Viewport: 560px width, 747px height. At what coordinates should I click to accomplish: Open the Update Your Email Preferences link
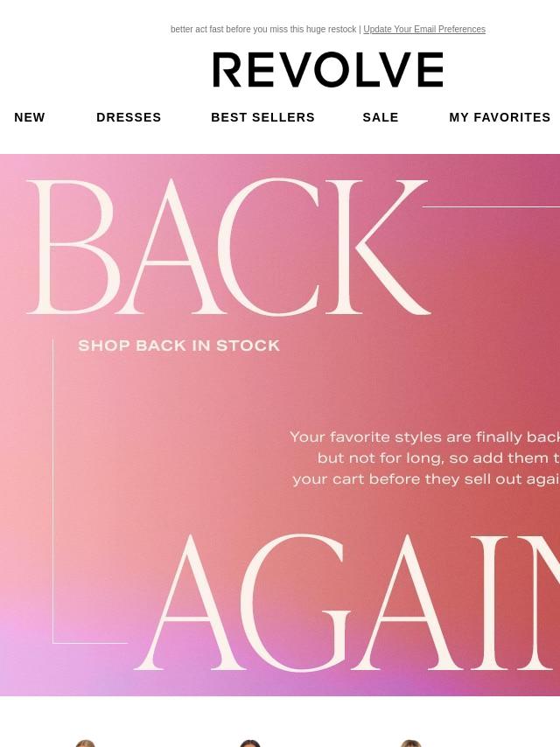point(424,29)
